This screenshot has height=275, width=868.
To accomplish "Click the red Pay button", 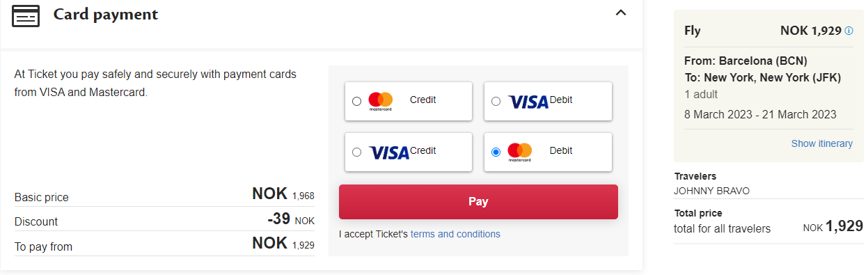I will [x=478, y=202].
